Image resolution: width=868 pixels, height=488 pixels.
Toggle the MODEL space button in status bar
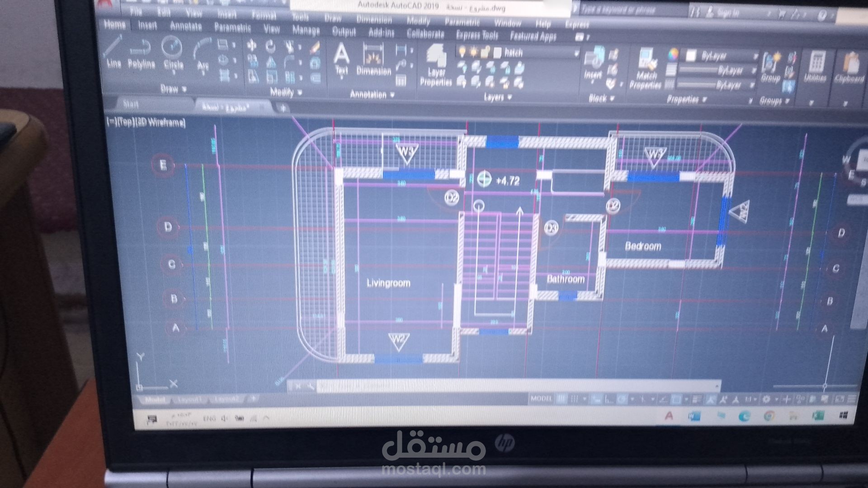[x=542, y=399]
